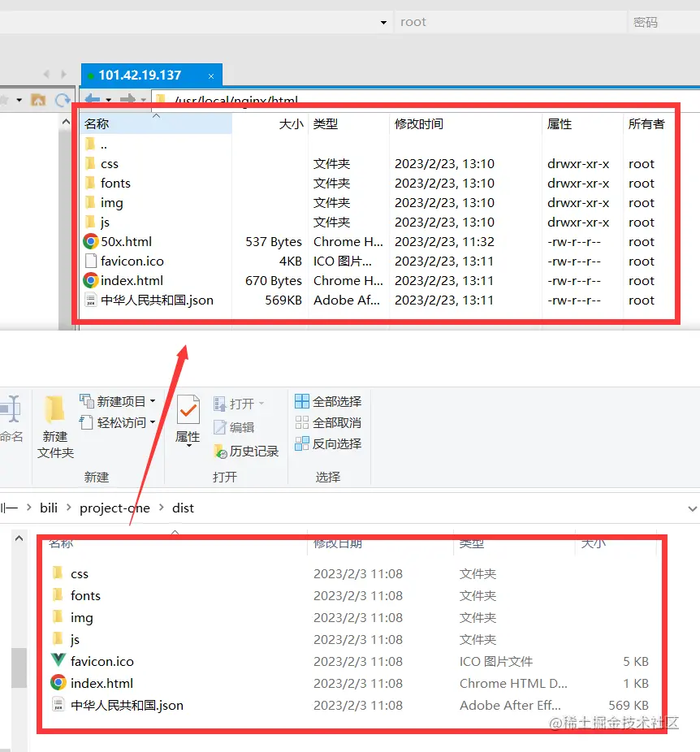Click the ICO 图片文件 type cell

pyautogui.click(x=495, y=661)
